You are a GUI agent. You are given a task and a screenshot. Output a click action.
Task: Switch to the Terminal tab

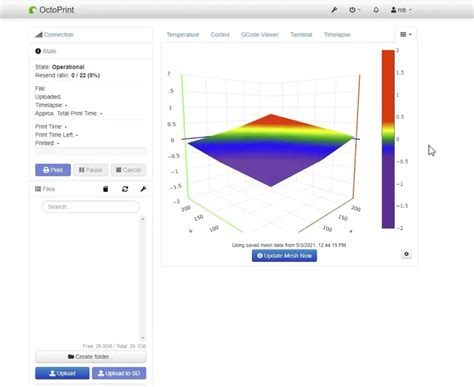(301, 35)
